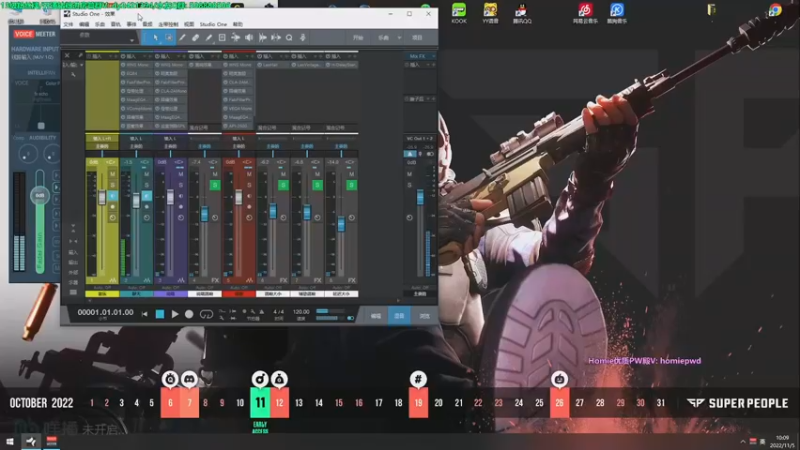Toggle monitor button on teal channel 2
The width and height of the screenshot is (800, 450).
[x=146, y=196]
